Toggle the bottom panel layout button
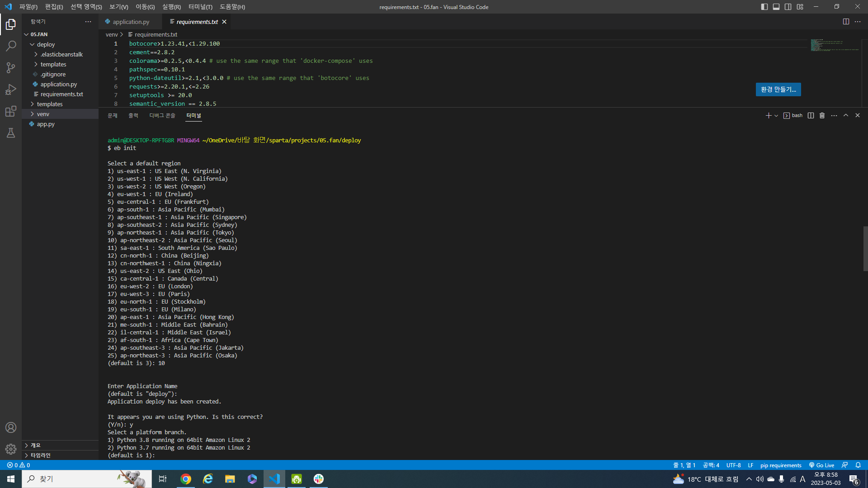The width and height of the screenshot is (868, 488). click(776, 7)
